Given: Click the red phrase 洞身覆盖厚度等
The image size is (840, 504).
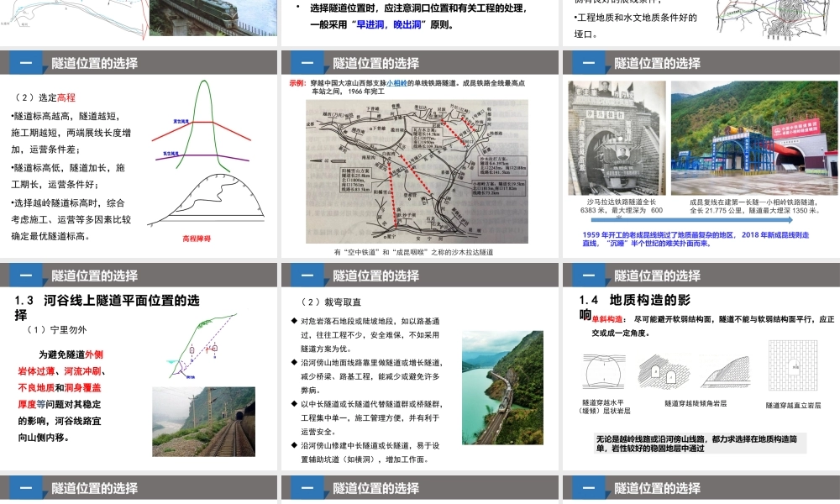Looking at the screenshot, I should pos(59,396).
